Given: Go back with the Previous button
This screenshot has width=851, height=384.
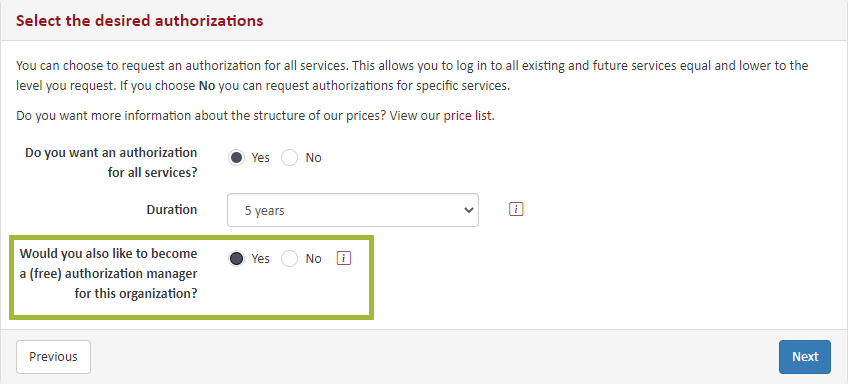Looking at the screenshot, I should tap(53, 357).
